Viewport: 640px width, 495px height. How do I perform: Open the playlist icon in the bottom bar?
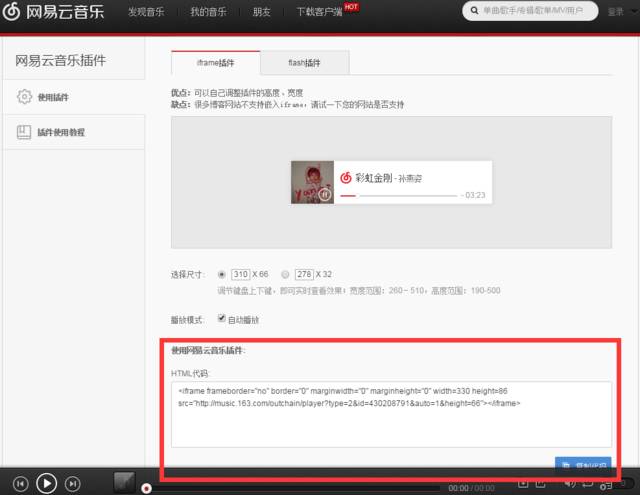pyautogui.click(x=607, y=485)
